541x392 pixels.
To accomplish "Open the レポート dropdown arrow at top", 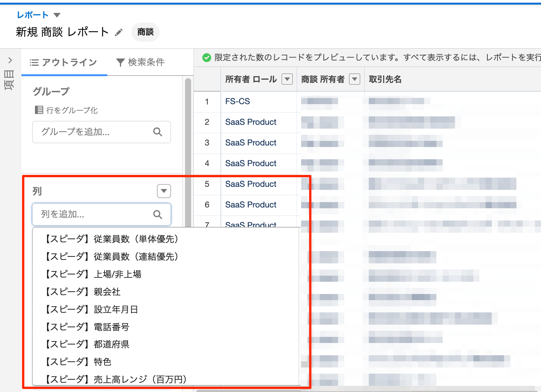I will tap(57, 15).
